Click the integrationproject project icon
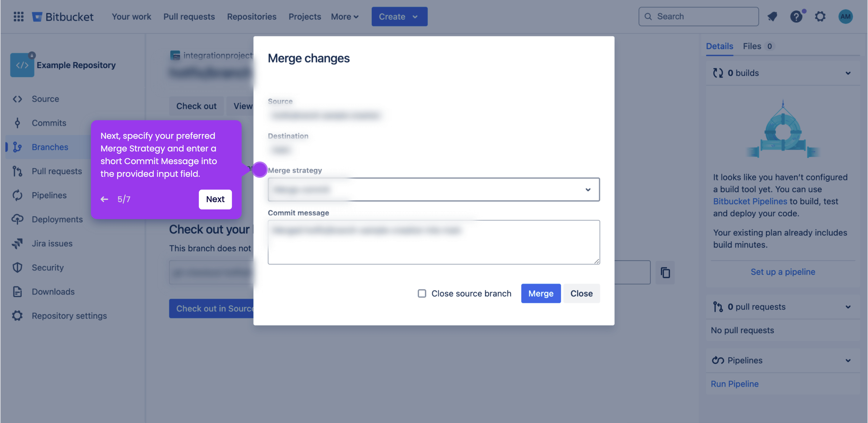The height and width of the screenshot is (423, 868). point(175,55)
